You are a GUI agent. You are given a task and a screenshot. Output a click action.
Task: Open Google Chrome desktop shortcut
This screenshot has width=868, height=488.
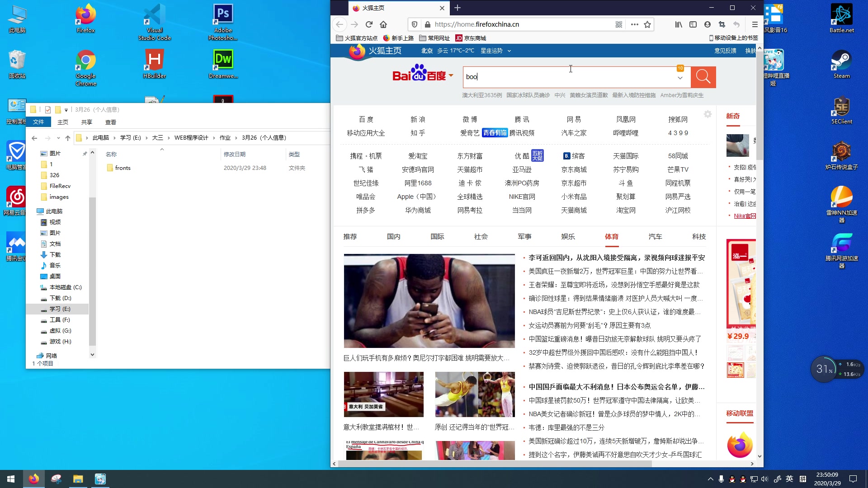[86, 68]
